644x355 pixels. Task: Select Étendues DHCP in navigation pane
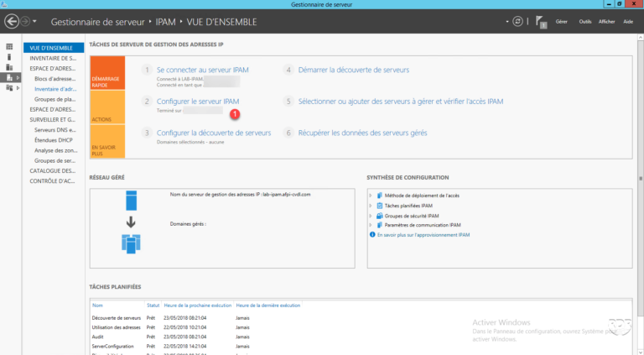coord(51,140)
